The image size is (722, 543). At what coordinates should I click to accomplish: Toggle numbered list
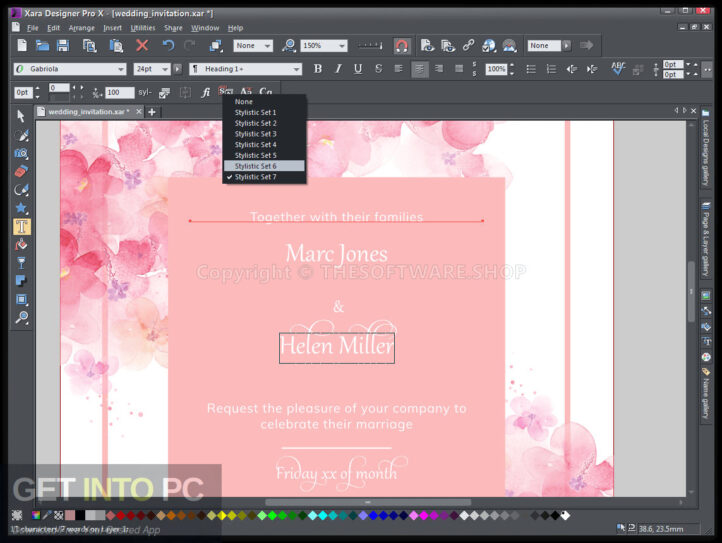551,69
